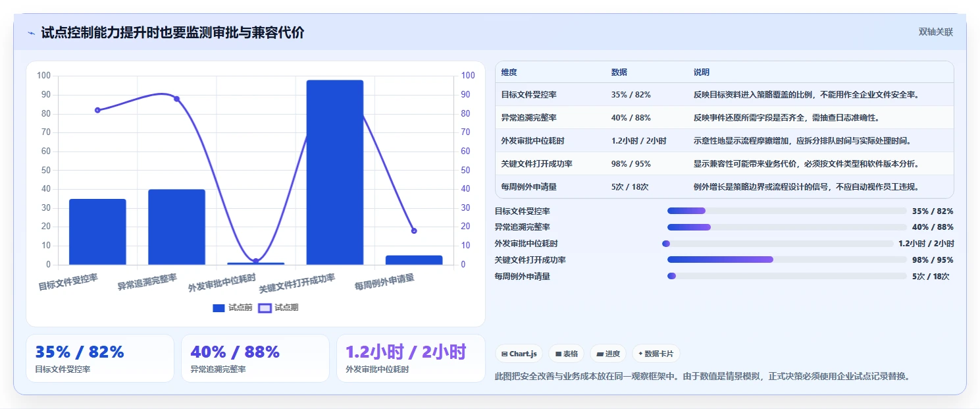Click the line point above 目标文件受控率

coord(97,110)
